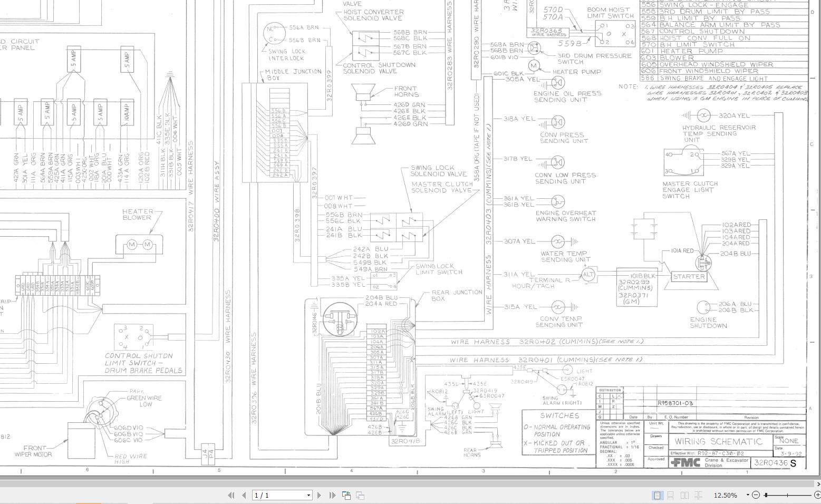The height and width of the screenshot is (504, 821).
Task: Click the 3-9-92 date in the title block
Action: pos(791,453)
